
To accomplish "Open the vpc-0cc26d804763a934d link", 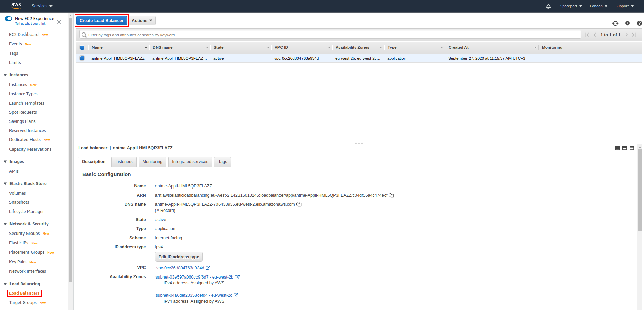I will [x=180, y=268].
